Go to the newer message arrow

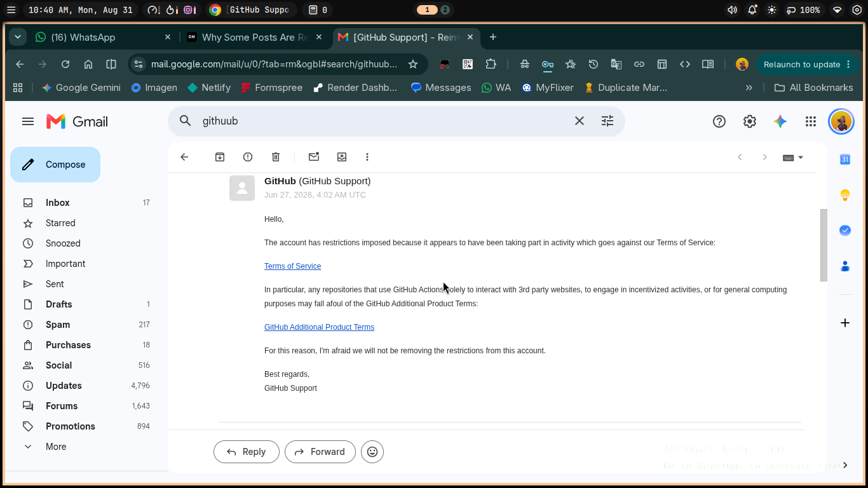(x=740, y=157)
